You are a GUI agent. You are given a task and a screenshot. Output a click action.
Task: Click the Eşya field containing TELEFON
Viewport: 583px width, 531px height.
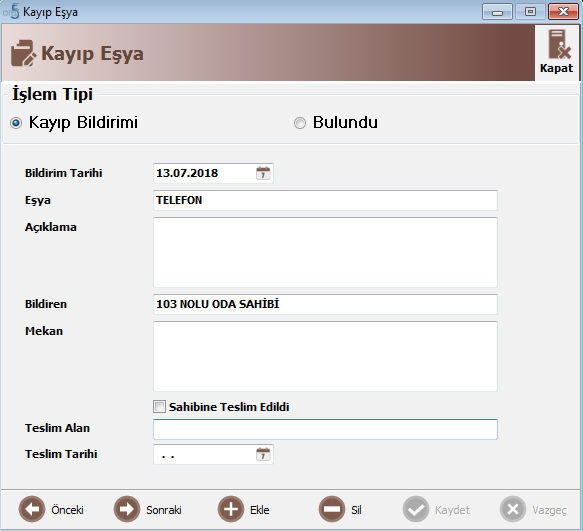click(x=325, y=200)
